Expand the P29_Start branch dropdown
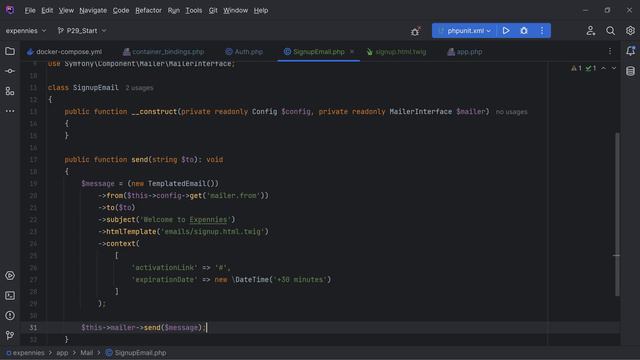640x360 pixels. (x=82, y=31)
